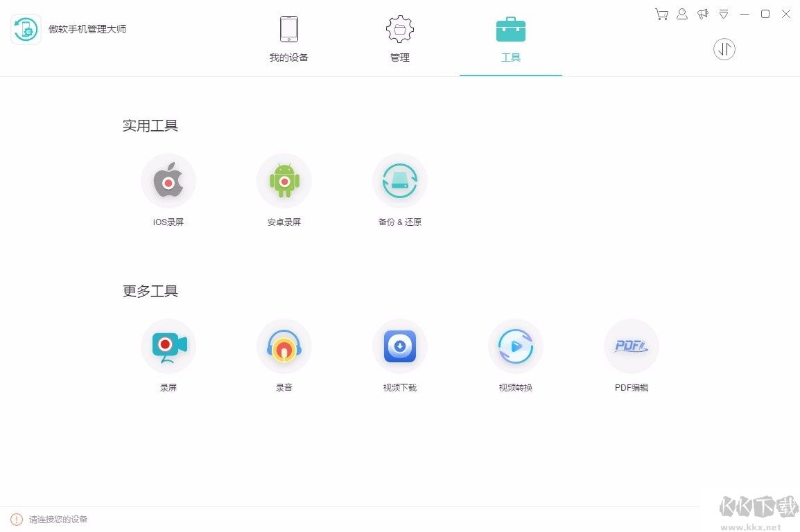
Task: Start the 录屏 screen recorder tool
Action: tap(168, 346)
